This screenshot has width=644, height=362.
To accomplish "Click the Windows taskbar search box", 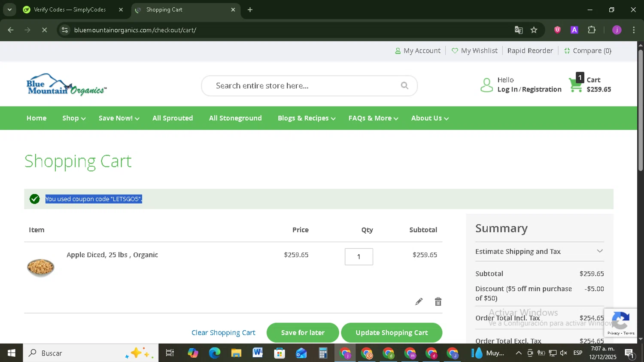I will pos(91,353).
